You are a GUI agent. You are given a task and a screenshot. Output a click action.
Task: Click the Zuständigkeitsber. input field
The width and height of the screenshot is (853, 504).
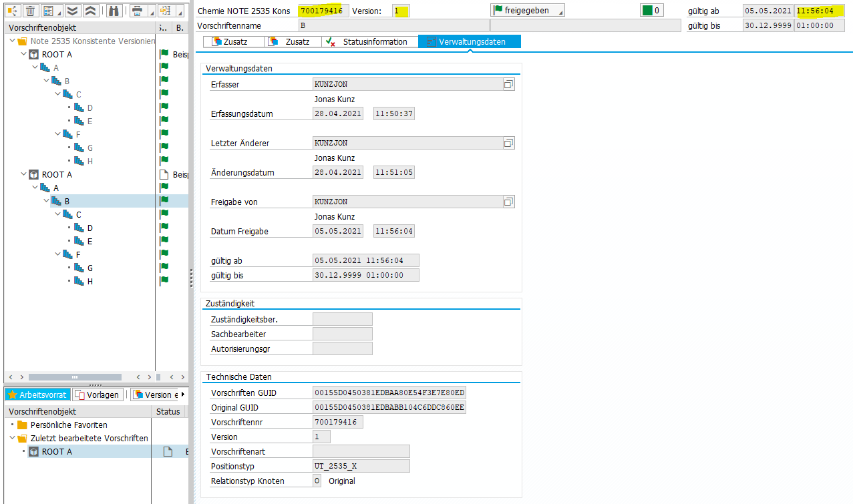[342, 319]
